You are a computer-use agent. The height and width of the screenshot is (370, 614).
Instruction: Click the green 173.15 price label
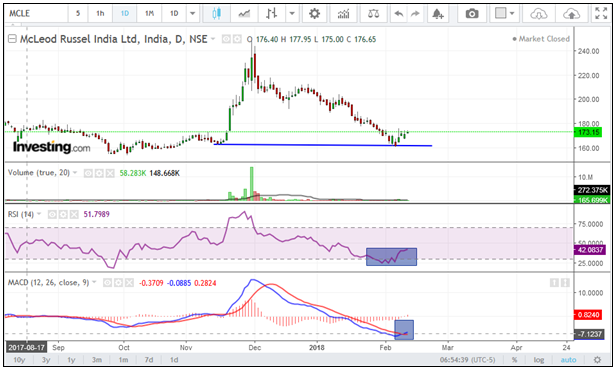click(x=589, y=132)
